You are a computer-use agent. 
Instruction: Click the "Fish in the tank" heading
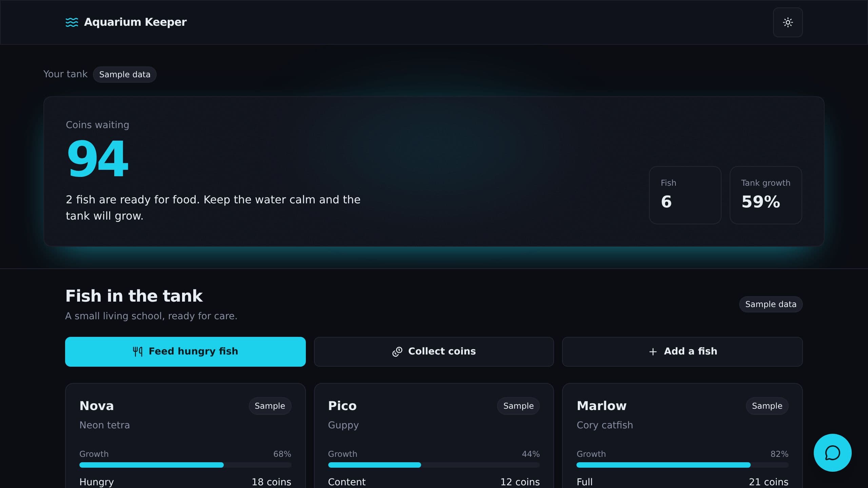134,296
